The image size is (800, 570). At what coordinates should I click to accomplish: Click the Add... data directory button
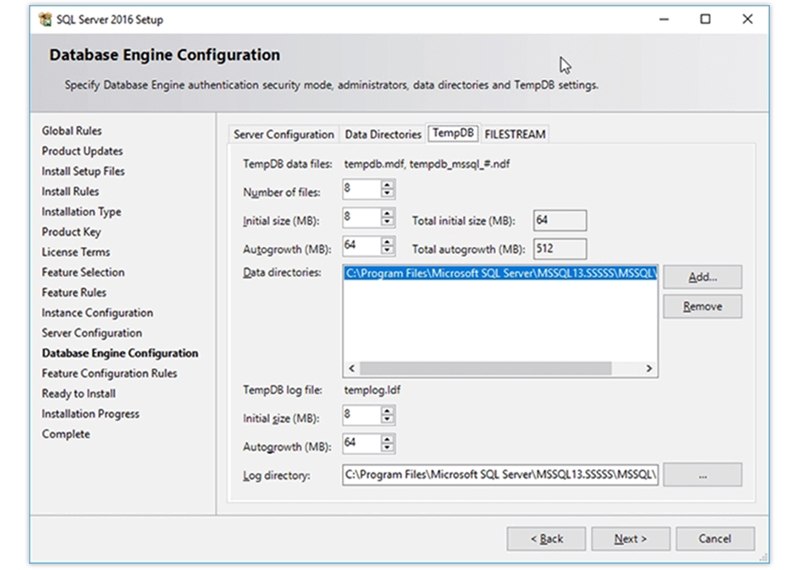(x=702, y=277)
